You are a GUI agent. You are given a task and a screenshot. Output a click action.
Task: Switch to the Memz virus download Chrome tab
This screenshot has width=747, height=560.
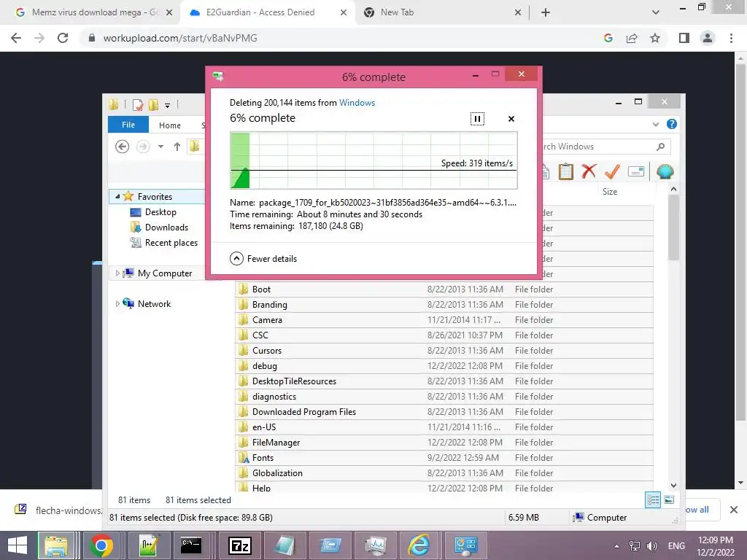[x=93, y=12]
